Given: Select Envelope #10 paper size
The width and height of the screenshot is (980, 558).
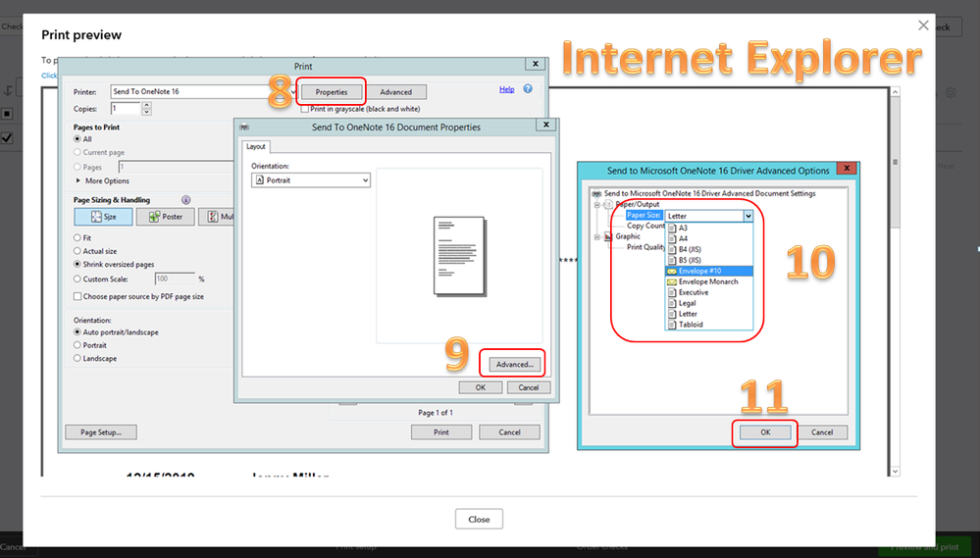Looking at the screenshot, I should point(709,272).
